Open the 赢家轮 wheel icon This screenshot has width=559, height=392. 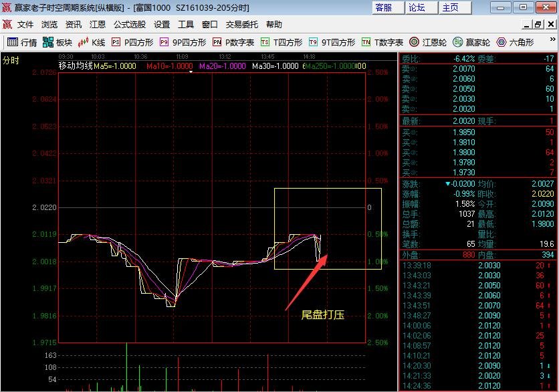[458, 42]
